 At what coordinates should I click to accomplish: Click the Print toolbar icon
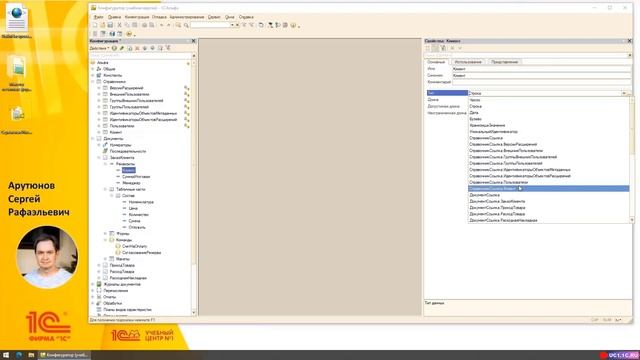click(x=144, y=25)
